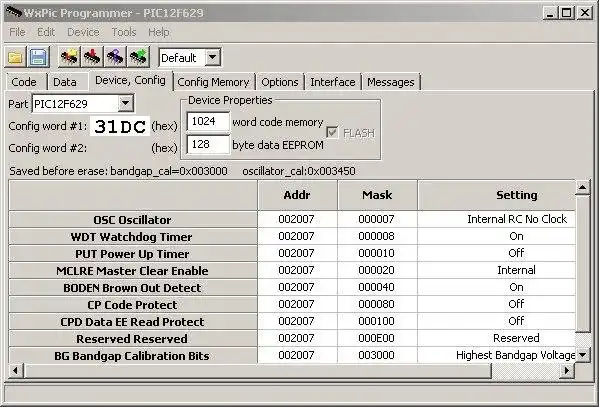Click the Config word #1 value 31DC
Viewport: 599px width, 407px height.
point(120,126)
